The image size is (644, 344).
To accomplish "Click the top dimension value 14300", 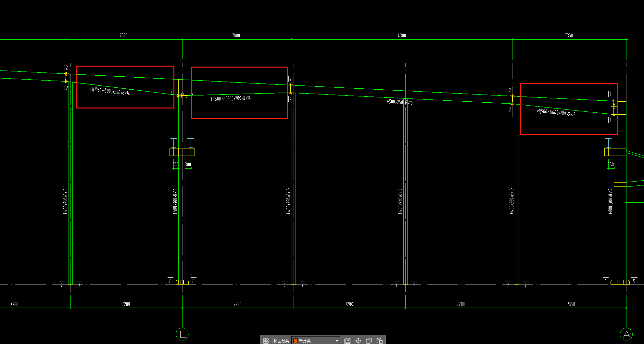I will pos(401,35).
